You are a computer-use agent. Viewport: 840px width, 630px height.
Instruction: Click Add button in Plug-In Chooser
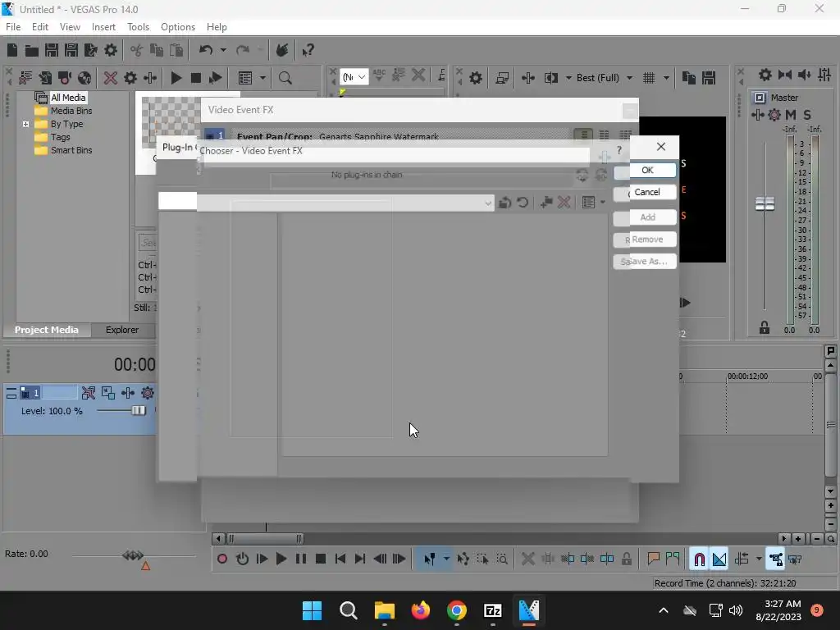click(x=646, y=217)
